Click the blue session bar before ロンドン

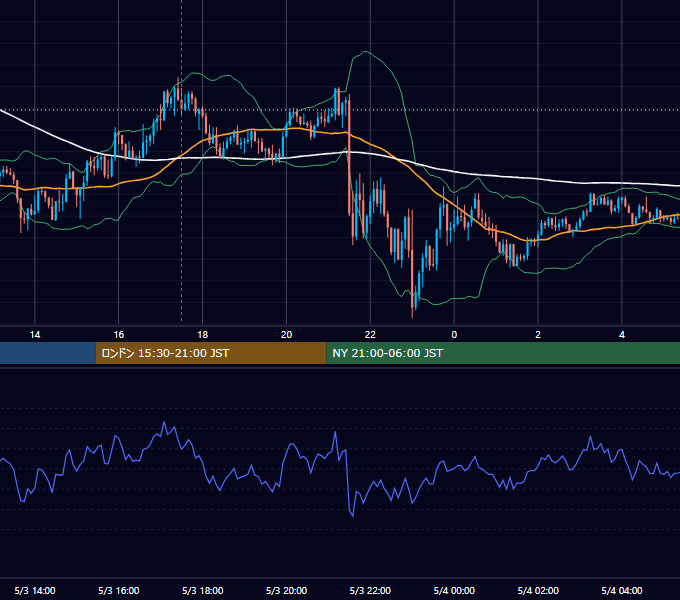[x=48, y=353]
